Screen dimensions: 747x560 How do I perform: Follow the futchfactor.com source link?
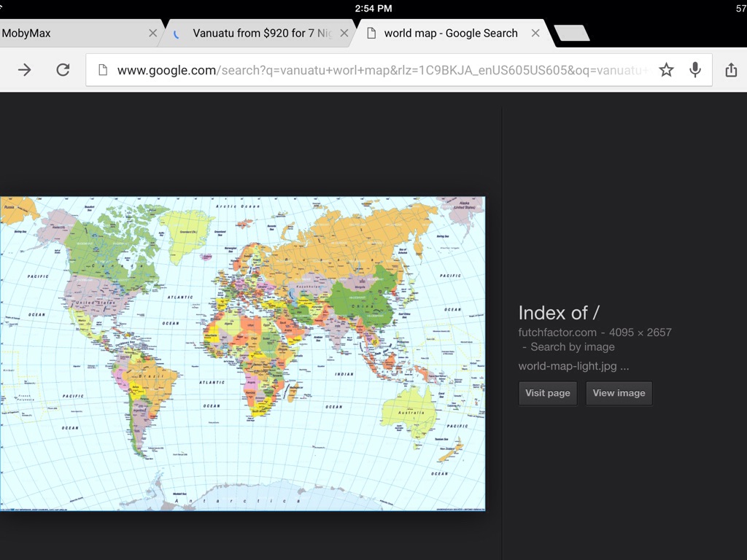pos(557,332)
